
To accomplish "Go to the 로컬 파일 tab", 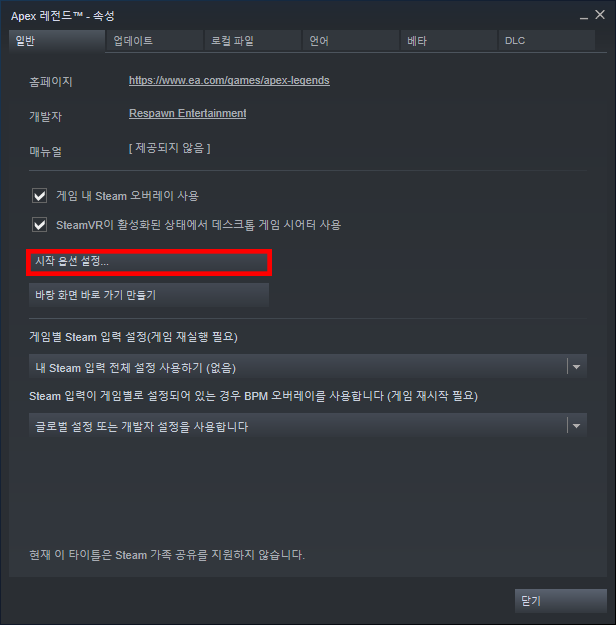I will [253, 41].
